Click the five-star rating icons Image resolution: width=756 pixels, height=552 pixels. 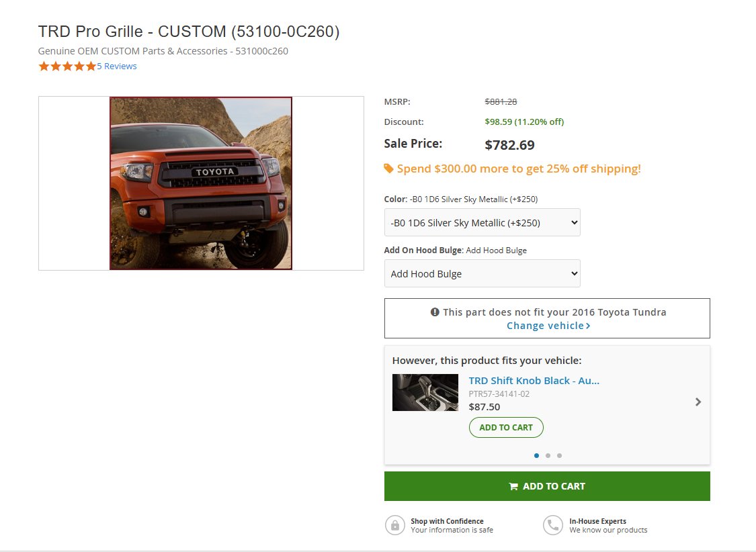(x=67, y=66)
